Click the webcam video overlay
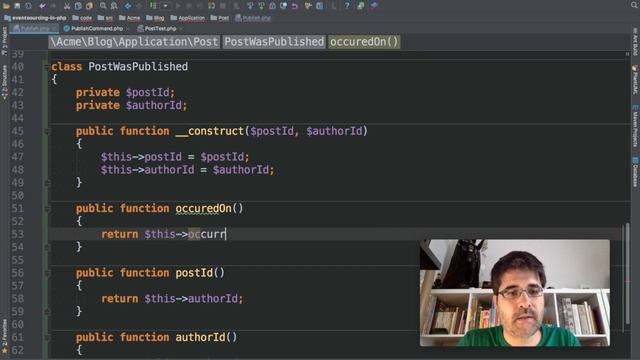Viewport: 640px width, 360px height. 515,293
